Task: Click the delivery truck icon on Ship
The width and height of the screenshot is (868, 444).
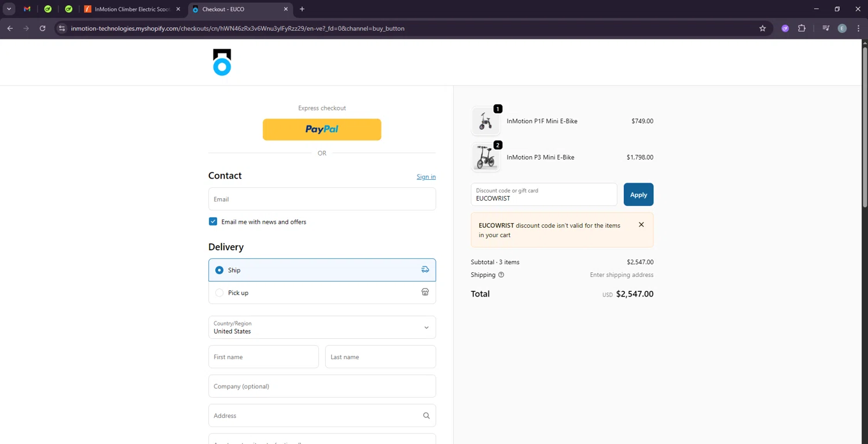Action: tap(425, 269)
